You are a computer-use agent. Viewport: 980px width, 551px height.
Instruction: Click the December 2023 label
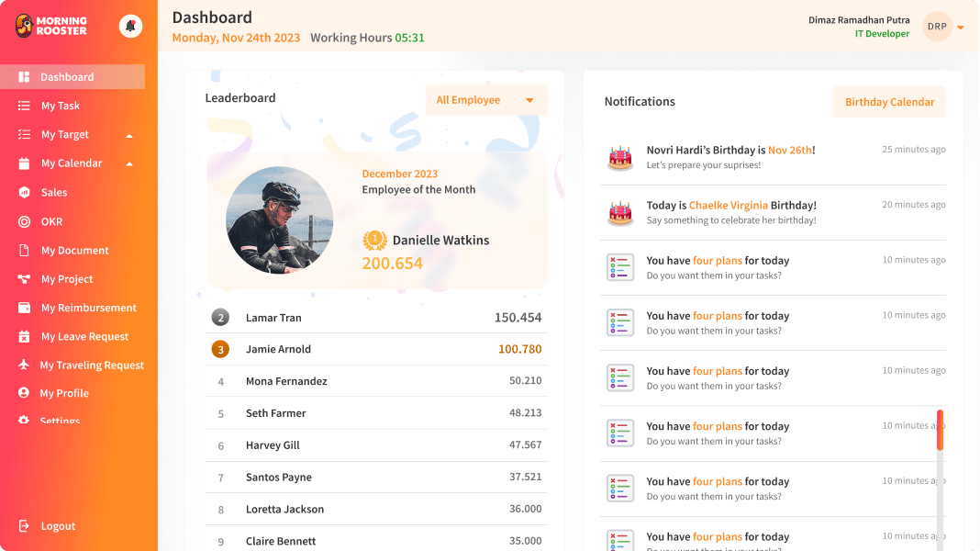pos(400,174)
